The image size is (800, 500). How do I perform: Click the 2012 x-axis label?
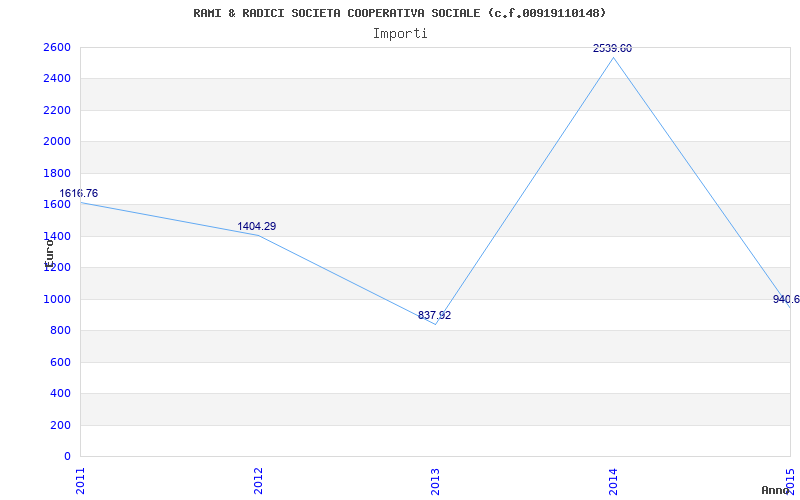pos(258,481)
